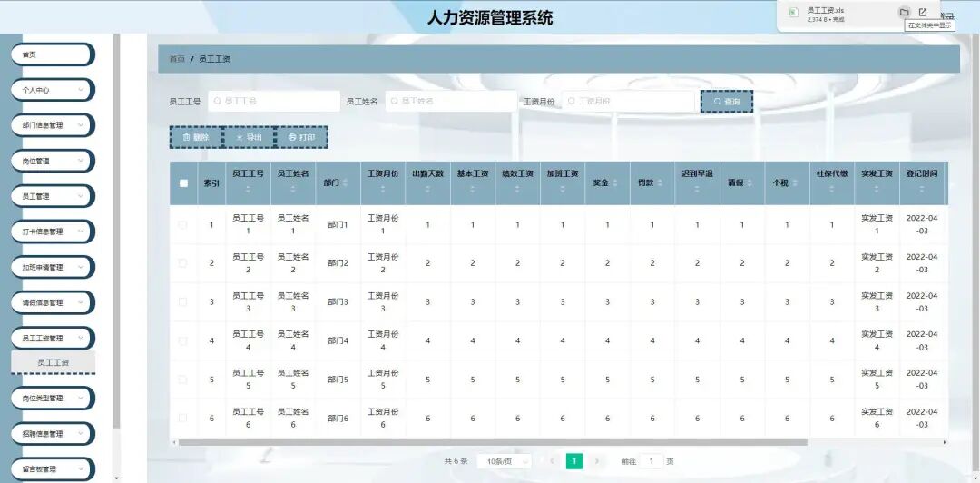The image size is (980, 483).
Task: Sort table by 个税 column
Action: click(795, 183)
